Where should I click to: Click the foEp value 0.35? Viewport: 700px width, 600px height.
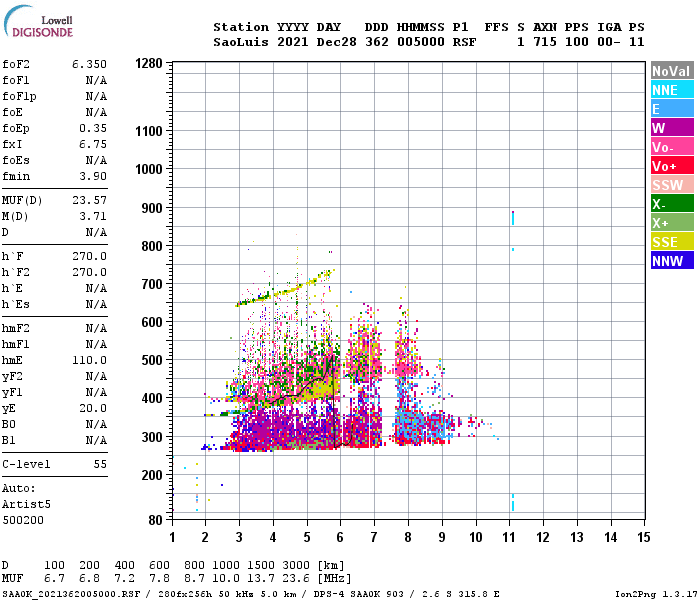click(x=93, y=128)
